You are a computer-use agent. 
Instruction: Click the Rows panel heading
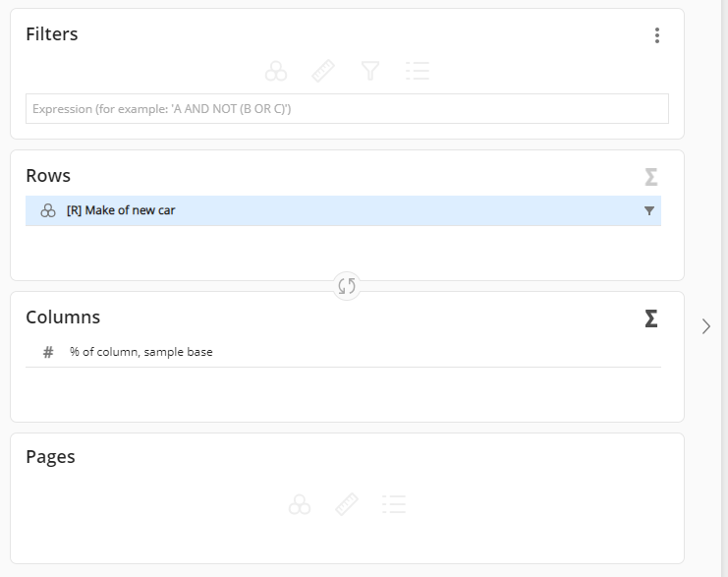(48, 176)
